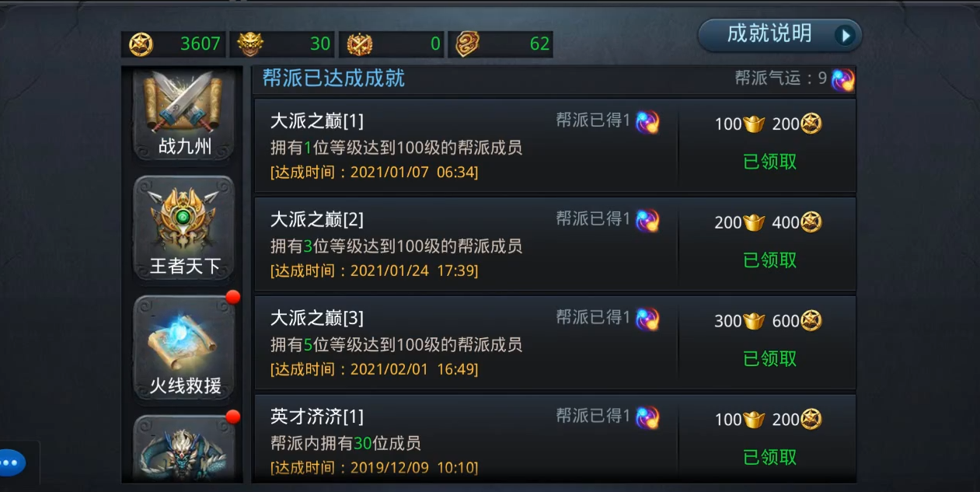Tap the 600 coin reward icon in 大派之巅[3]

tap(811, 321)
